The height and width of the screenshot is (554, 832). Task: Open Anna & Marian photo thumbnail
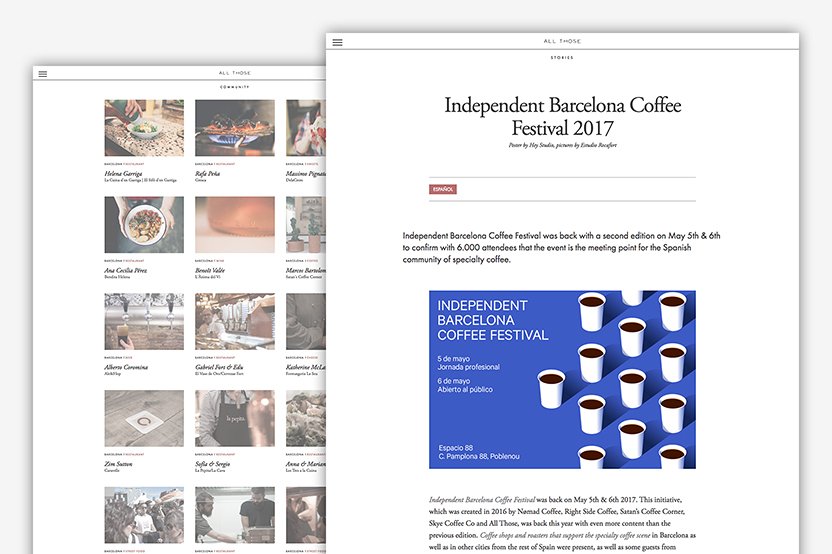(x=306, y=418)
